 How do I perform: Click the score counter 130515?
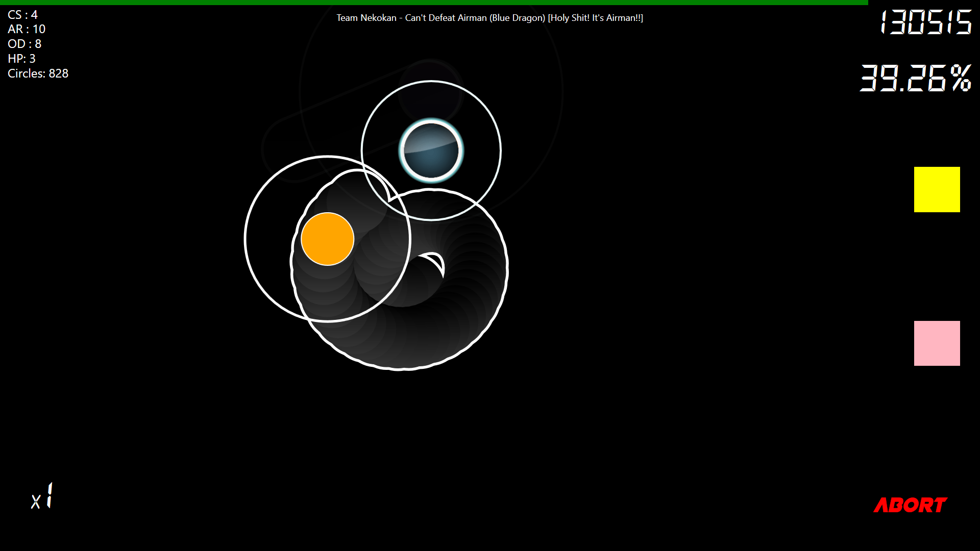[925, 23]
